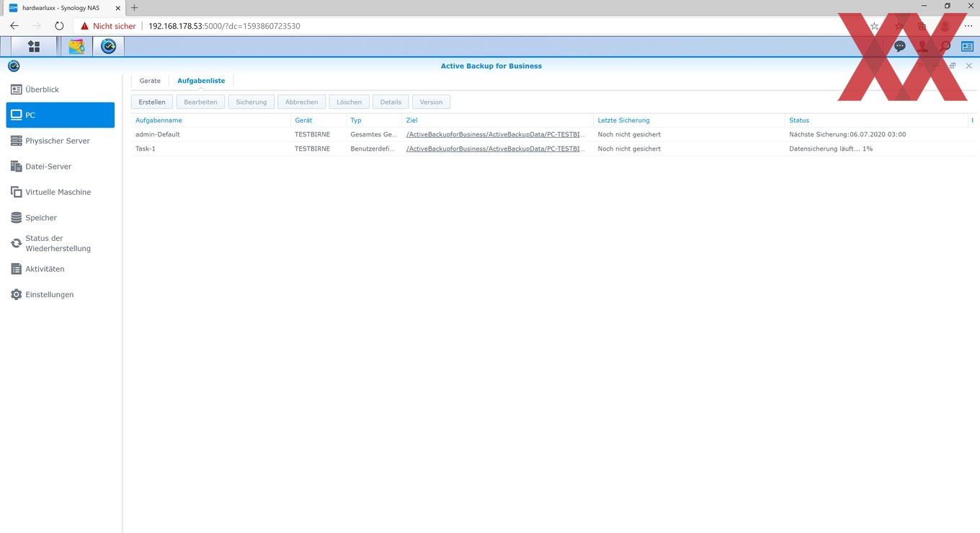The height and width of the screenshot is (533, 980).
Task: Open the DSM widgets panel icon
Action: point(967,47)
